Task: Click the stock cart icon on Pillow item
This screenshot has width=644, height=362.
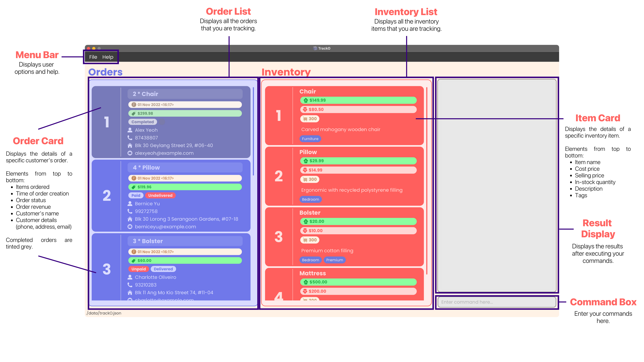Action: 305,179
